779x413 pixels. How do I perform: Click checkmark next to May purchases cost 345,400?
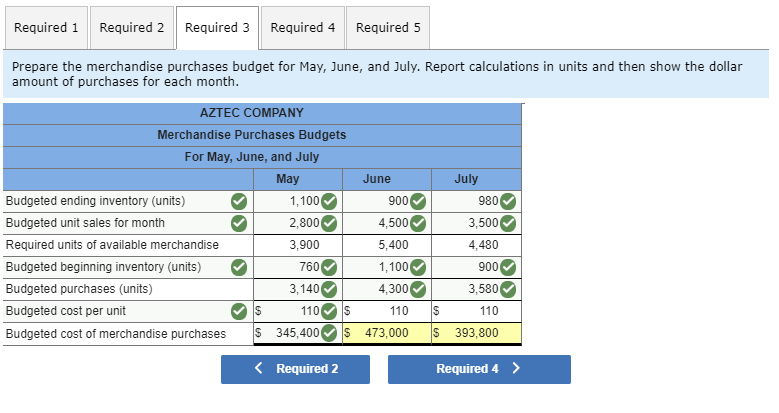[x=329, y=333]
